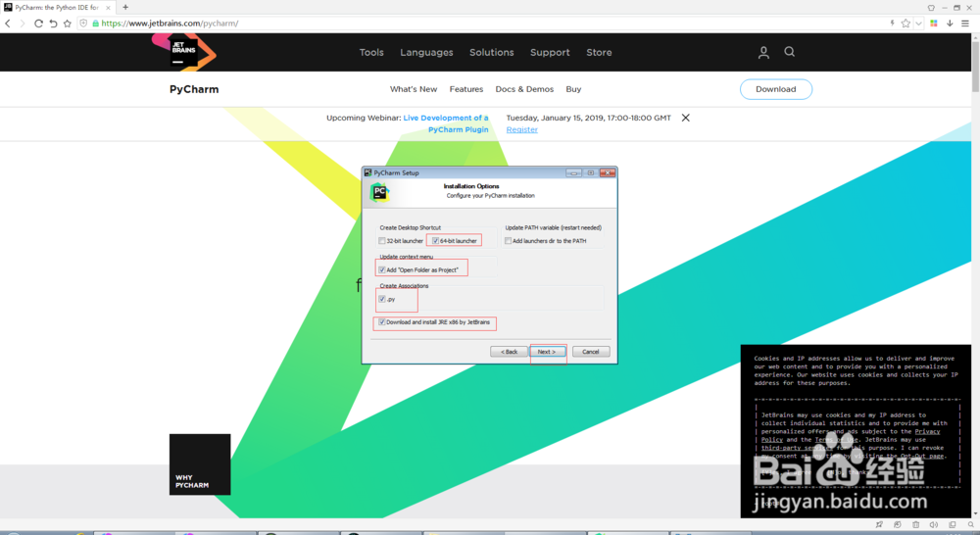Toggle Download and install JRE x86 checkbox
The image size is (980, 535).
pos(382,322)
